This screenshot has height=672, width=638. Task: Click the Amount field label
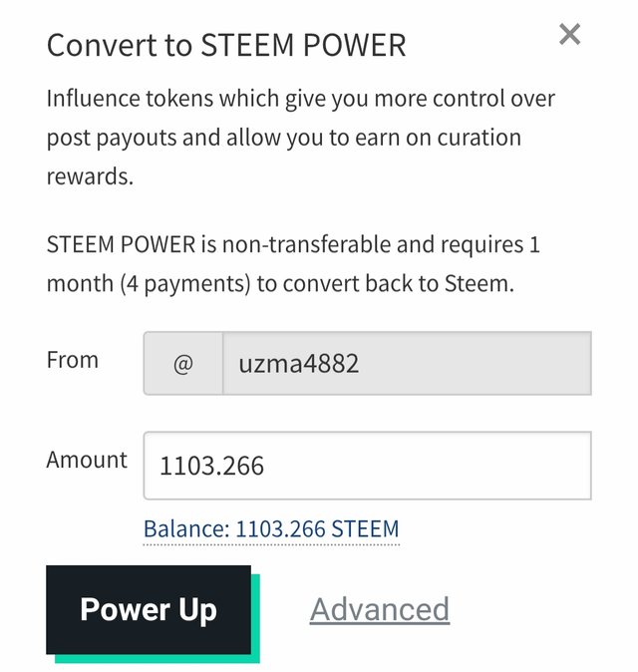point(87,460)
